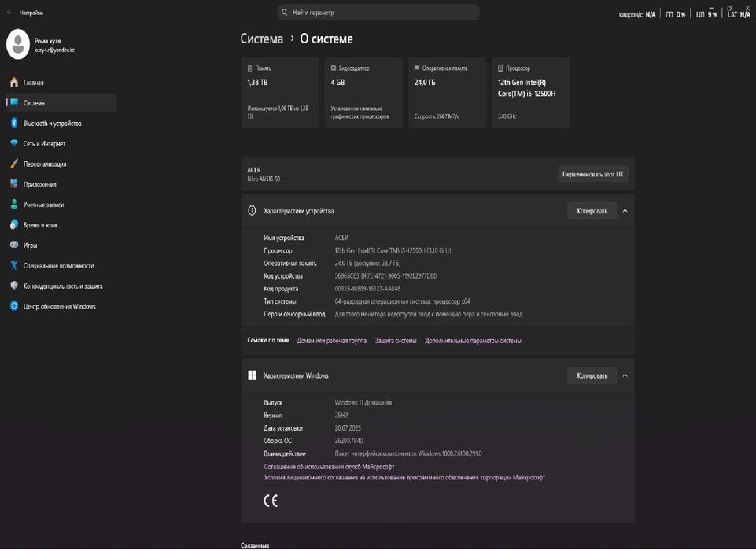Screen dimensions: 756x551
Task: Open Соглашение об использовании служб Майкрософт
Action: pos(330,467)
